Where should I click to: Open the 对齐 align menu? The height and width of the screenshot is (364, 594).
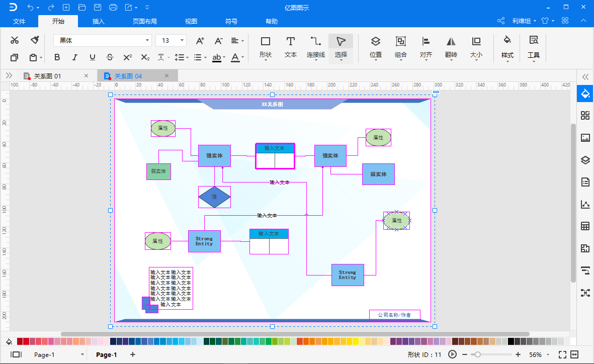coord(426,48)
